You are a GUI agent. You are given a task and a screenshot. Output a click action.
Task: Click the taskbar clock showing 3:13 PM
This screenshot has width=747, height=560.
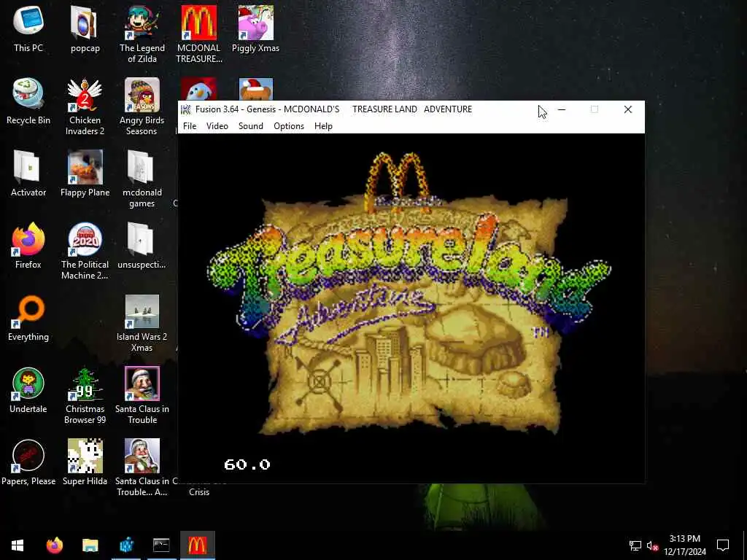coord(684,545)
